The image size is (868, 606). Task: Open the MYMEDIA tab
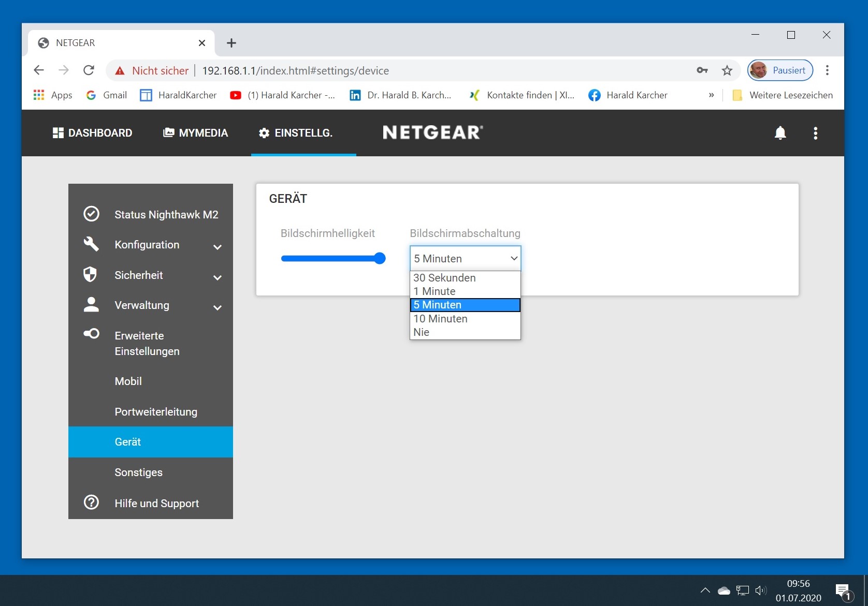pos(196,133)
